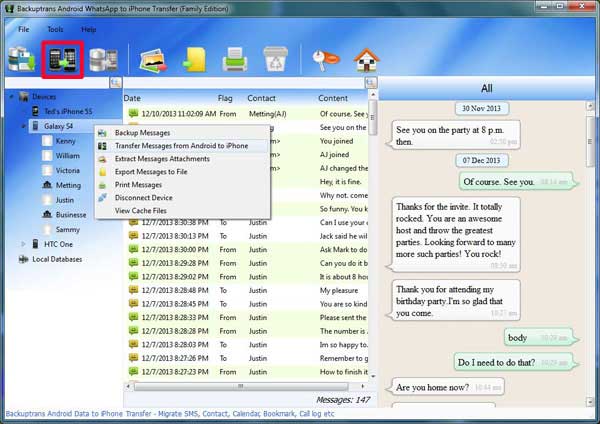Open the File menu
The image size is (600, 424).
pos(23,29)
